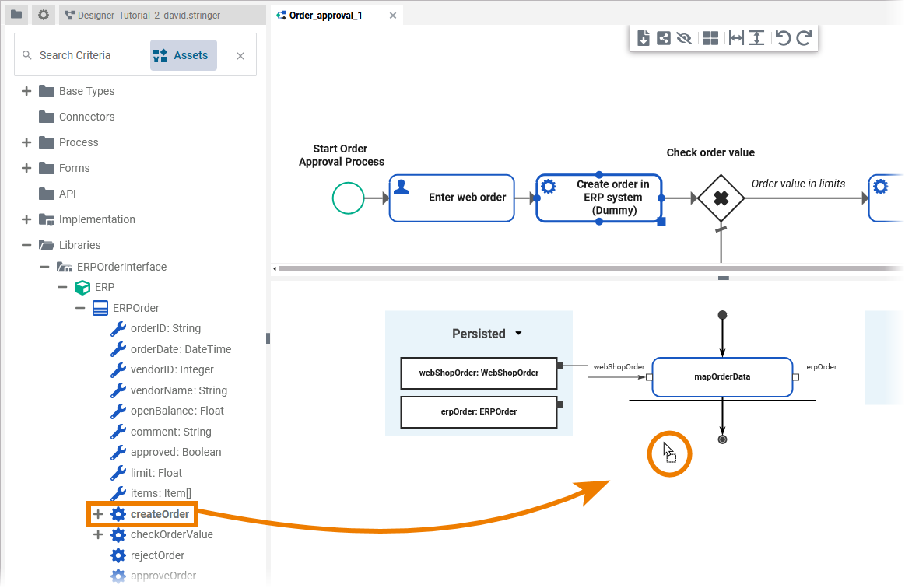Click the horizontal spacing toolbar icon
This screenshot has height=588, width=905.
[736, 38]
